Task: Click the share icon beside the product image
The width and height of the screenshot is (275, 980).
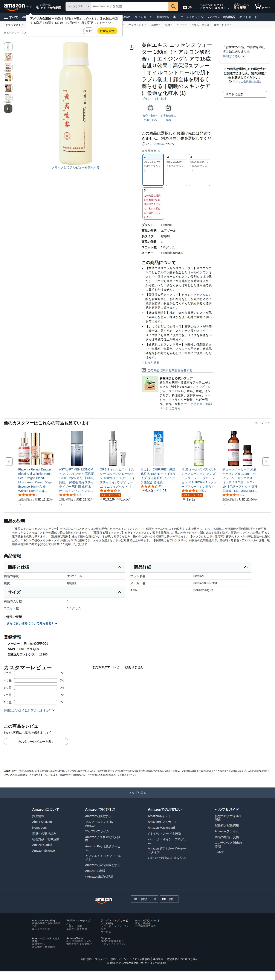Action: click(x=132, y=48)
